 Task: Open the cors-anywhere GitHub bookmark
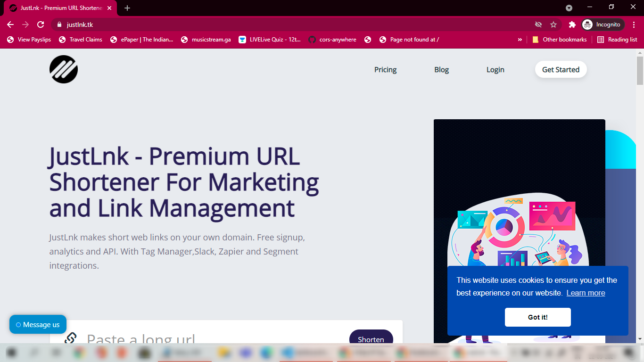pos(332,40)
